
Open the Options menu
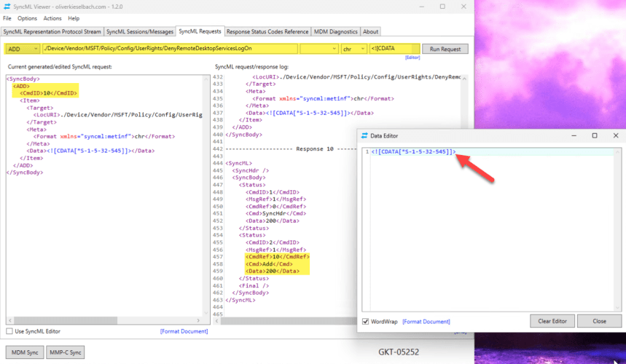(x=27, y=18)
